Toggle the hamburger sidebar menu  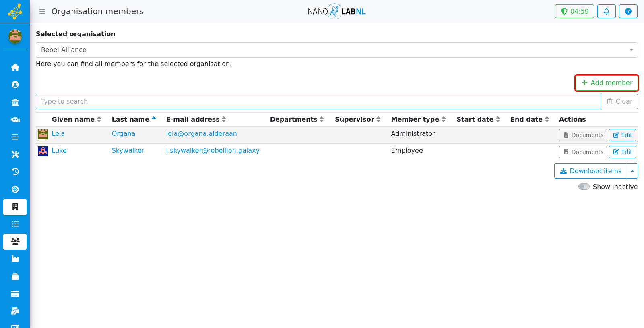[x=42, y=11]
